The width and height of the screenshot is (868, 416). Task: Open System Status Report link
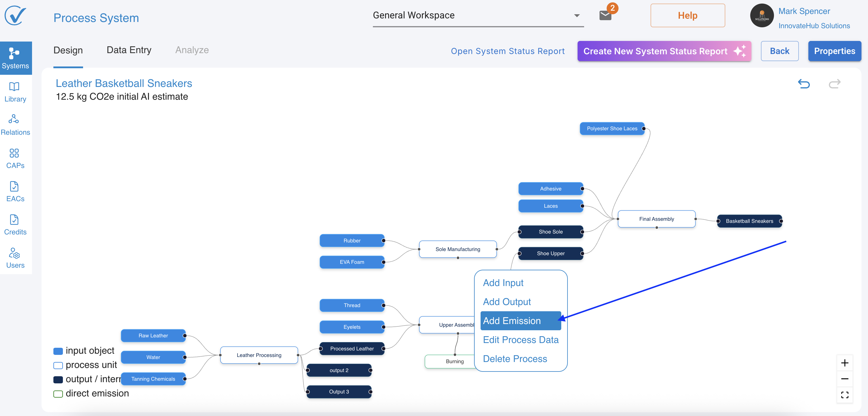(508, 51)
